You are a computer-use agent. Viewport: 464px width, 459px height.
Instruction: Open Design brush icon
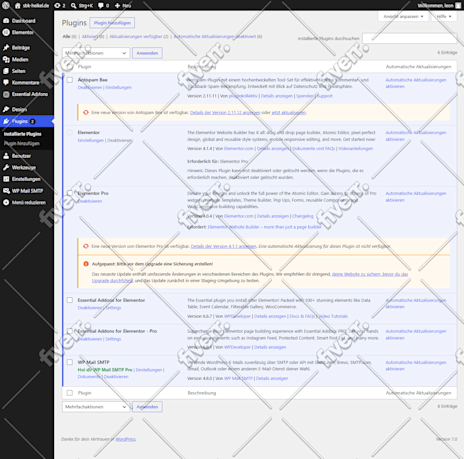tap(6, 109)
